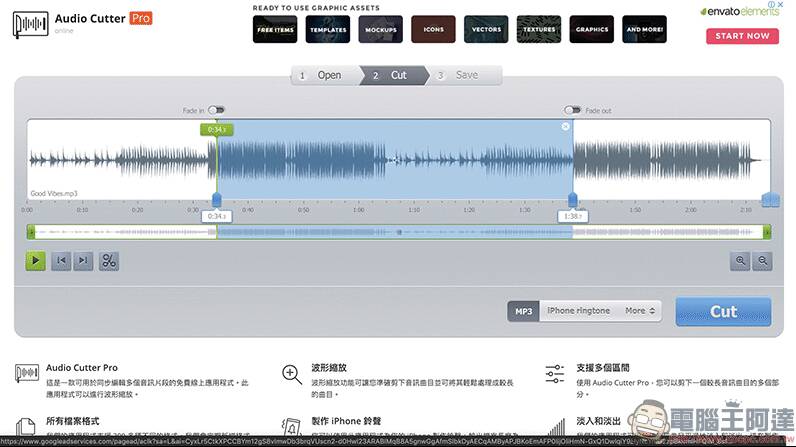796x447 pixels.
Task: Click the 0:34 start time box
Action: coord(217,216)
